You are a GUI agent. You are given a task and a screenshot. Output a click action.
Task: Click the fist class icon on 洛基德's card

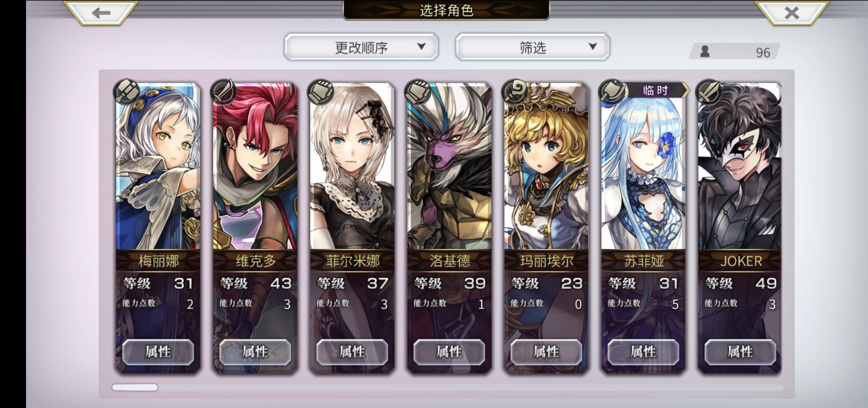[x=417, y=92]
